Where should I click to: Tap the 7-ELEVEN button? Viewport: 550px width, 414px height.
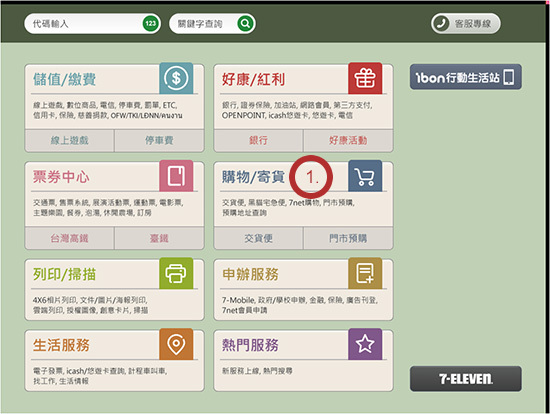(465, 379)
